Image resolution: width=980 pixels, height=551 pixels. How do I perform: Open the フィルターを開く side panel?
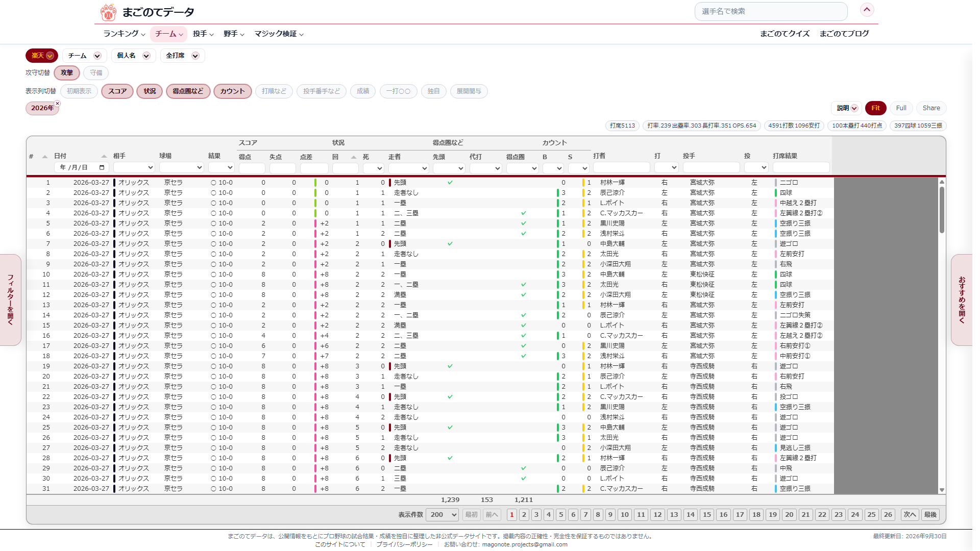[10, 300]
